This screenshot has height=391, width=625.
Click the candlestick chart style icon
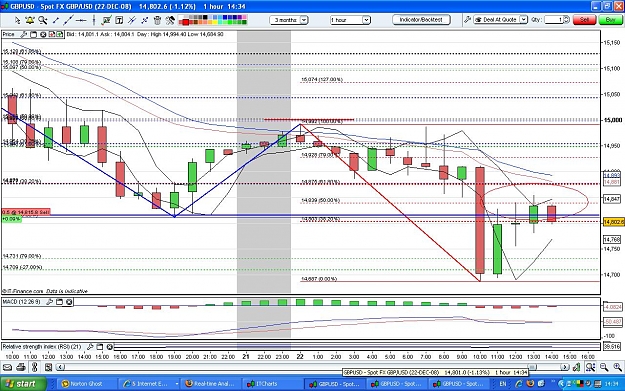576,367
